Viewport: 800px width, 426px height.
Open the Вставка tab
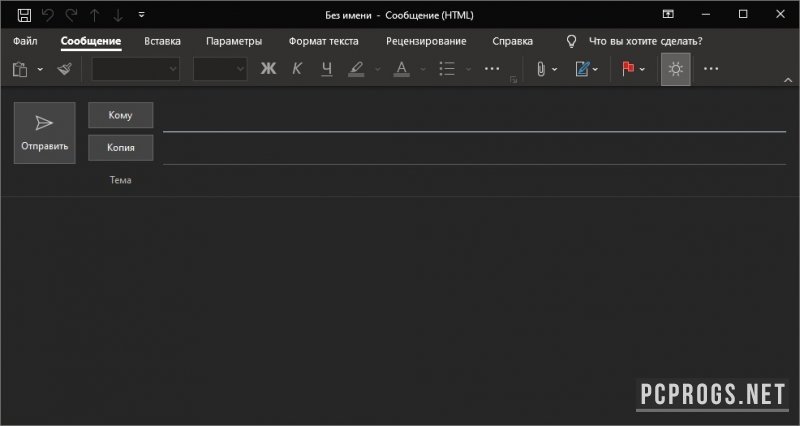click(162, 41)
